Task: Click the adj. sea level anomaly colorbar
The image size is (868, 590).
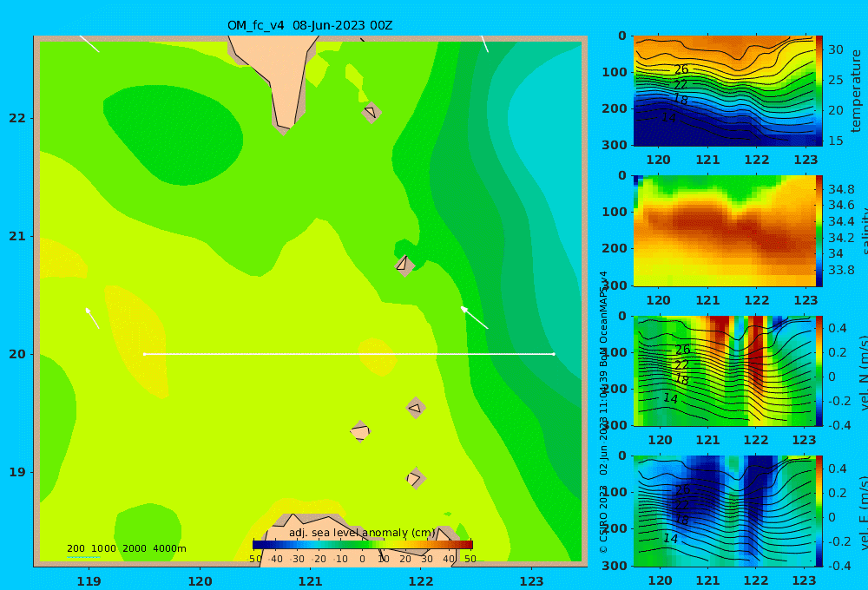Action: tap(363, 545)
